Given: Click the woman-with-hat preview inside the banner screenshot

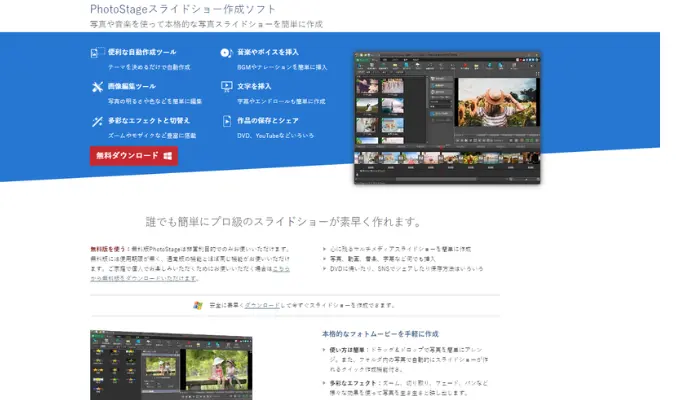Looking at the screenshot, I should point(494,107).
